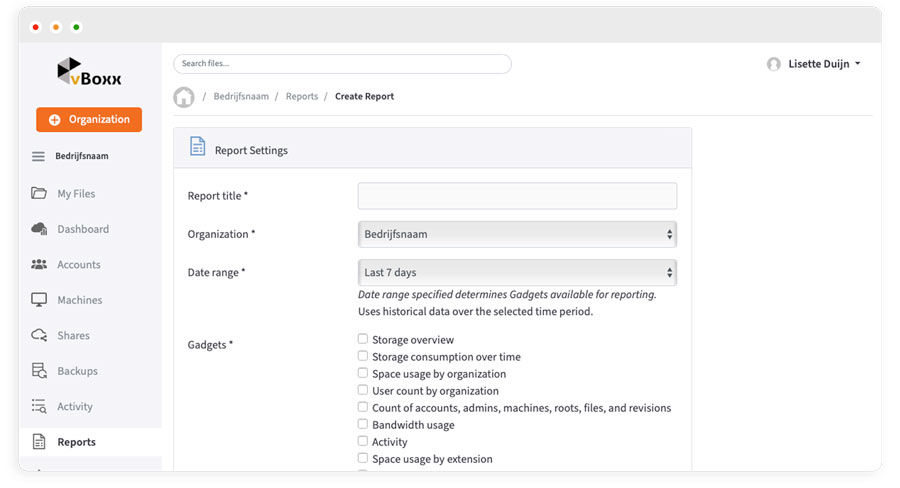Tick the User count by organization checkbox

363,390
